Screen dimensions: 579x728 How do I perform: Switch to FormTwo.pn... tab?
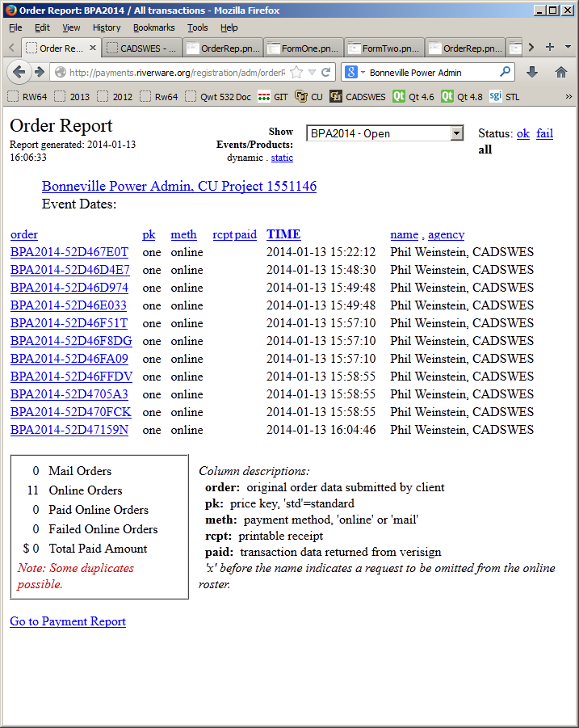(384, 48)
